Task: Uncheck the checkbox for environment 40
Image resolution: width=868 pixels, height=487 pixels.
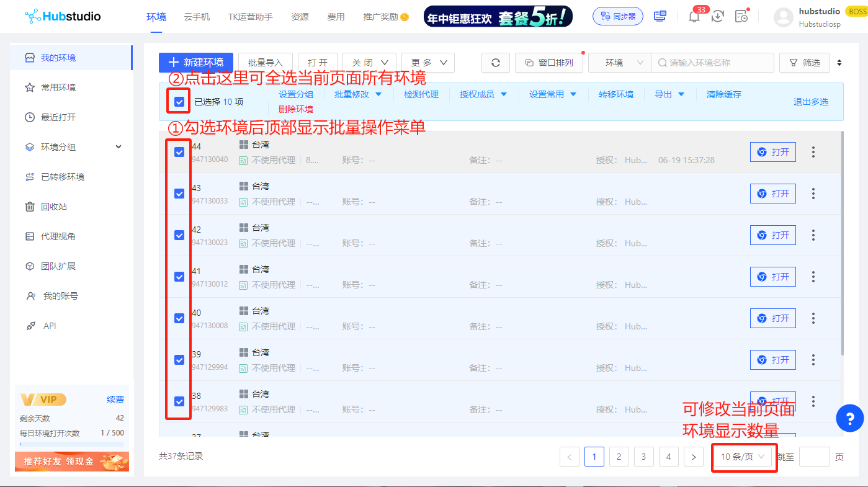Action: [179, 318]
